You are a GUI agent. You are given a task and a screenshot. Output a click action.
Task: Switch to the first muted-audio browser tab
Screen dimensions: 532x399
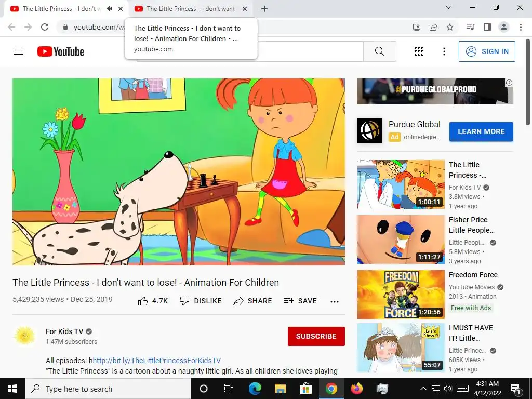(62, 9)
